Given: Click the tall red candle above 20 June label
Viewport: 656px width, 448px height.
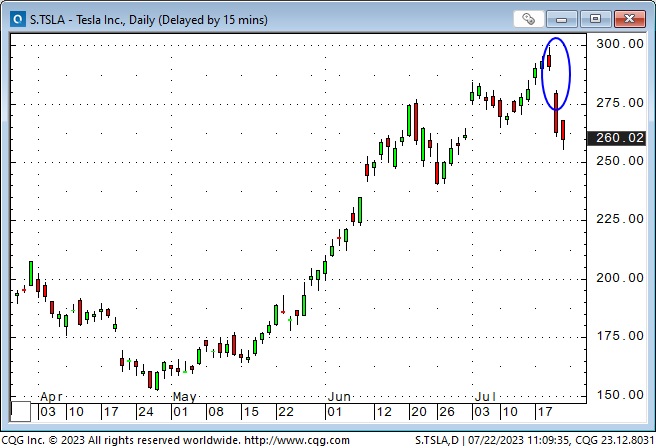Looking at the screenshot, I should point(416,121).
